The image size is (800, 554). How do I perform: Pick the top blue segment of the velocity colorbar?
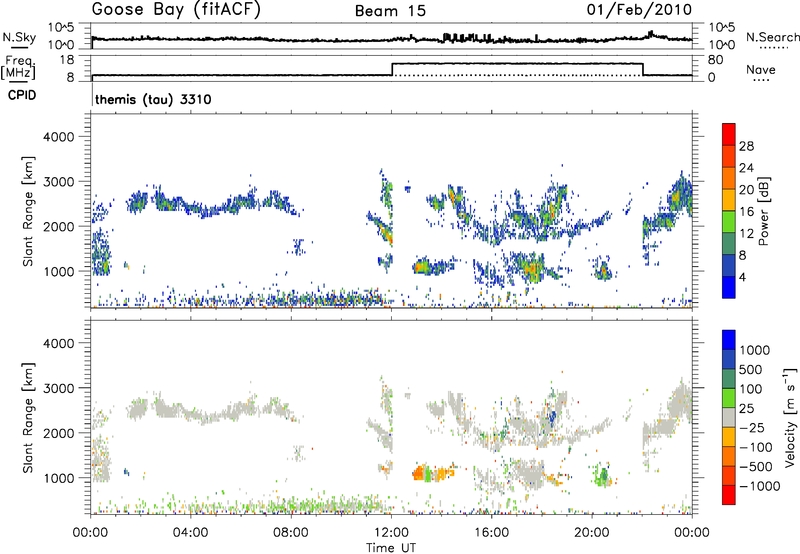(x=729, y=340)
